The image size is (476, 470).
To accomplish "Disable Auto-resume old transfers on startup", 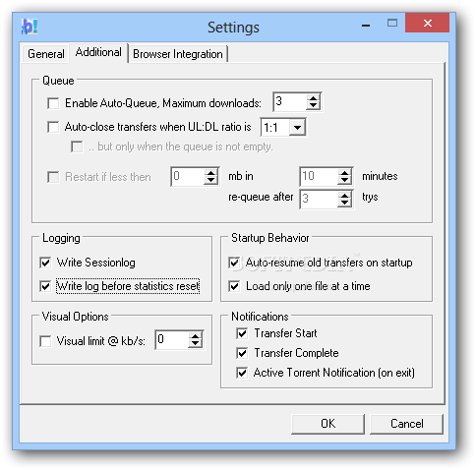I will point(234,263).
